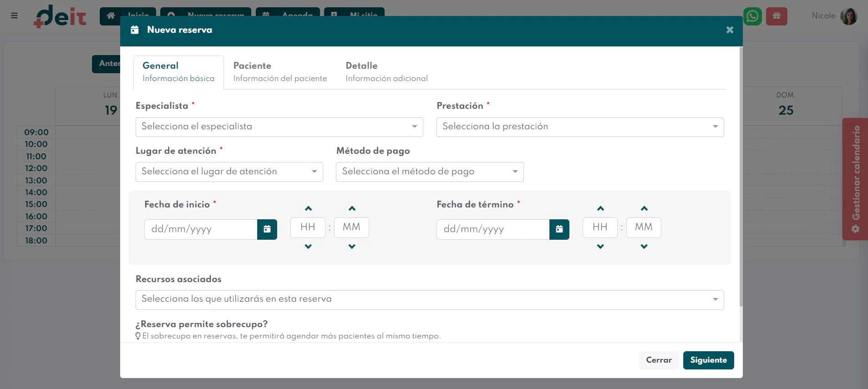
Task: Open the Prestación selector
Action: coord(580,127)
